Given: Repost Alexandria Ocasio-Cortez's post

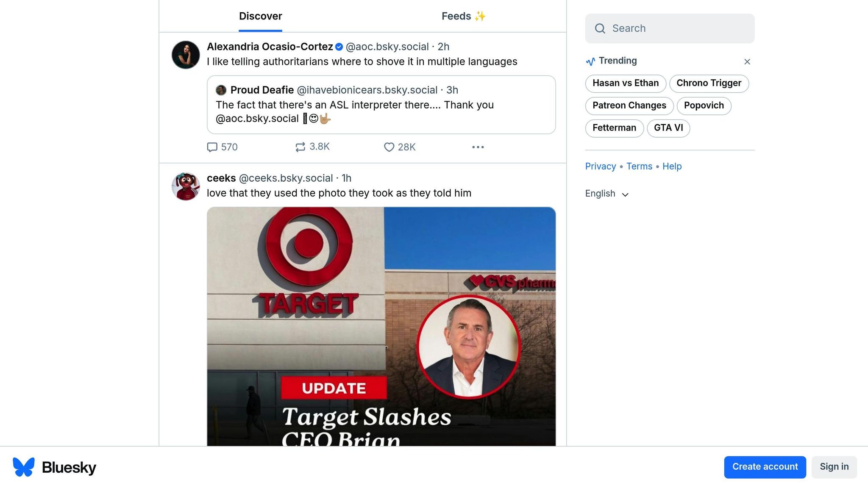Looking at the screenshot, I should tap(300, 147).
